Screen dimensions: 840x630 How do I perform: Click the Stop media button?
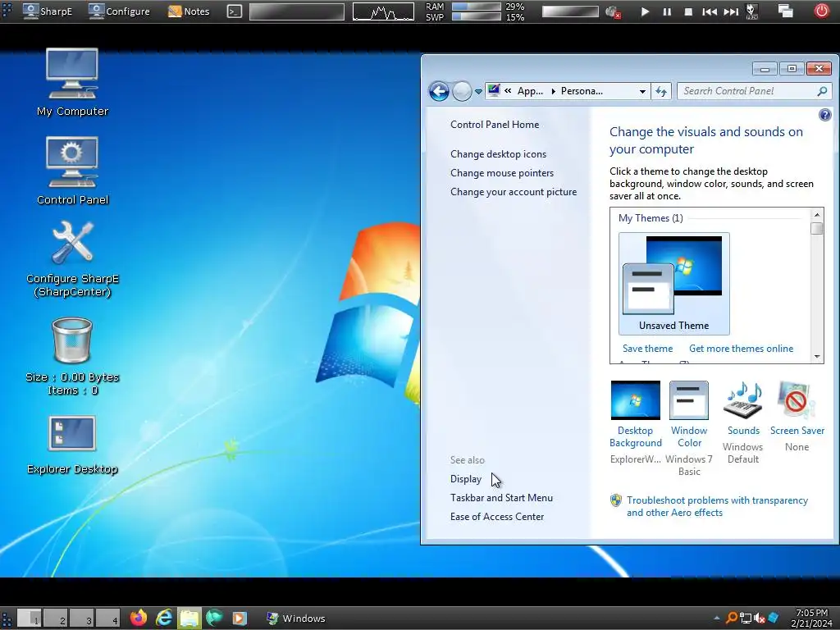(688, 11)
